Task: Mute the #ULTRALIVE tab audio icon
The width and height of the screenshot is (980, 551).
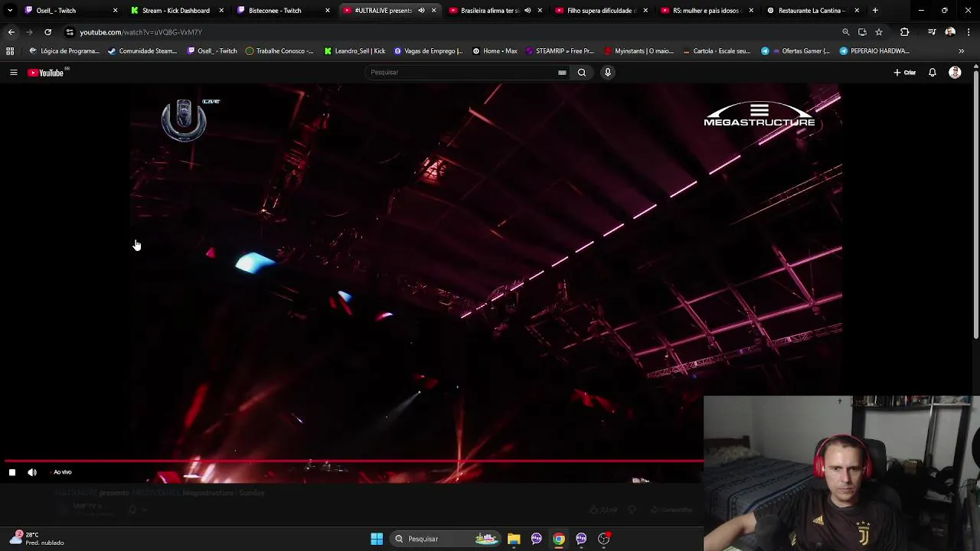Action: click(421, 11)
